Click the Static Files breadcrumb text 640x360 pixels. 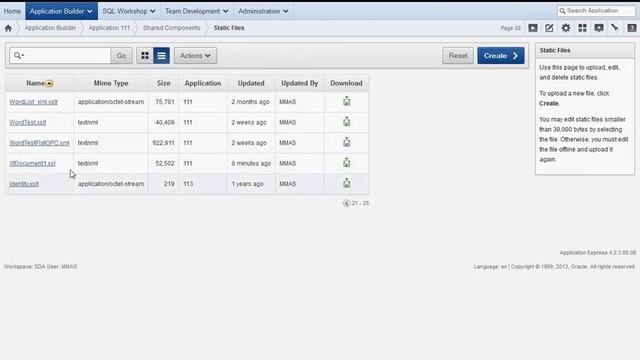(229, 28)
